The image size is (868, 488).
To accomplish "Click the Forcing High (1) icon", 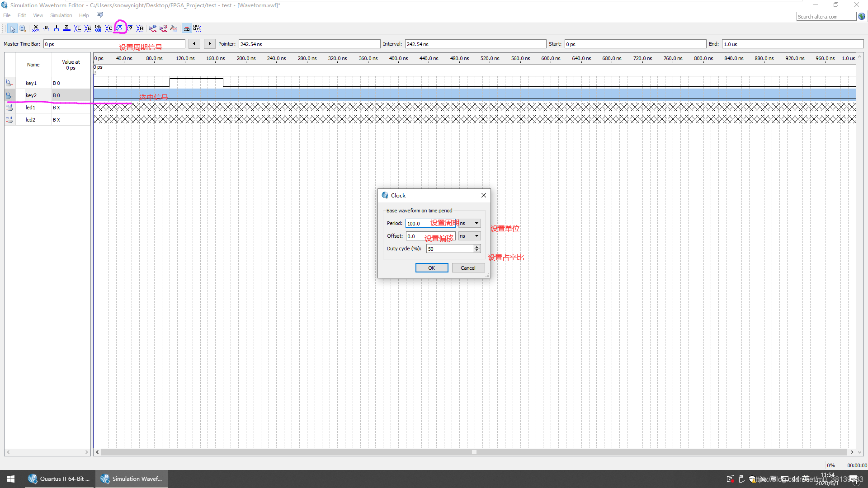I will (x=57, y=28).
